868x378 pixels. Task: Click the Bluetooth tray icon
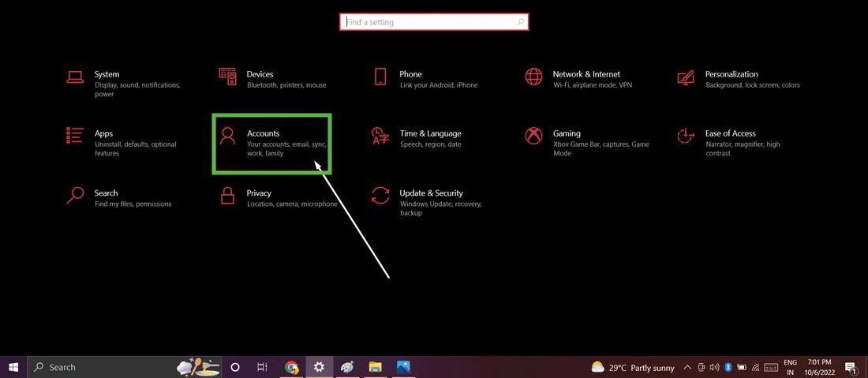tap(728, 368)
